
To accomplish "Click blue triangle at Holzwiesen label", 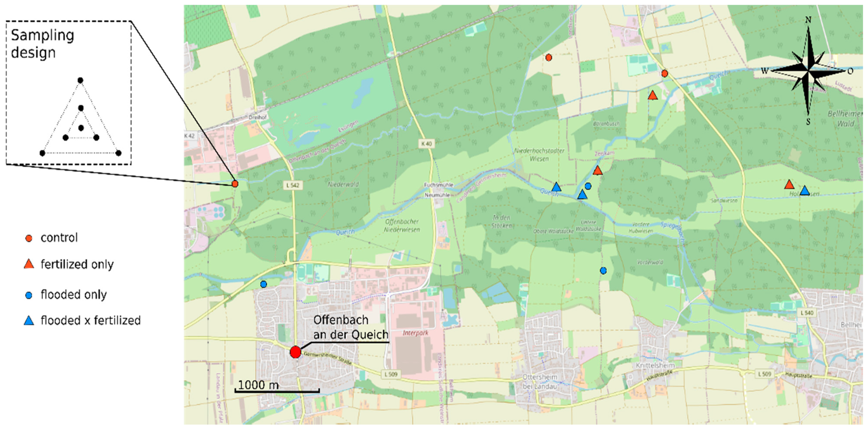I will point(805,191).
